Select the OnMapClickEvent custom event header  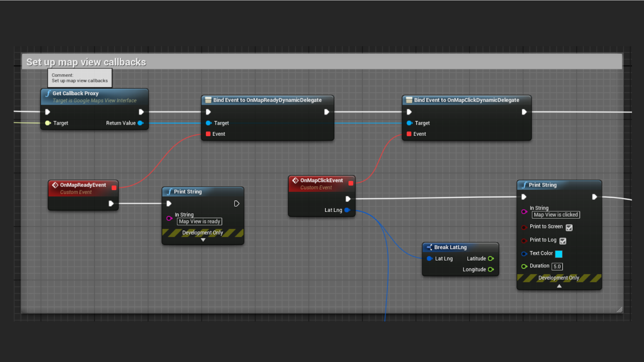click(321, 181)
